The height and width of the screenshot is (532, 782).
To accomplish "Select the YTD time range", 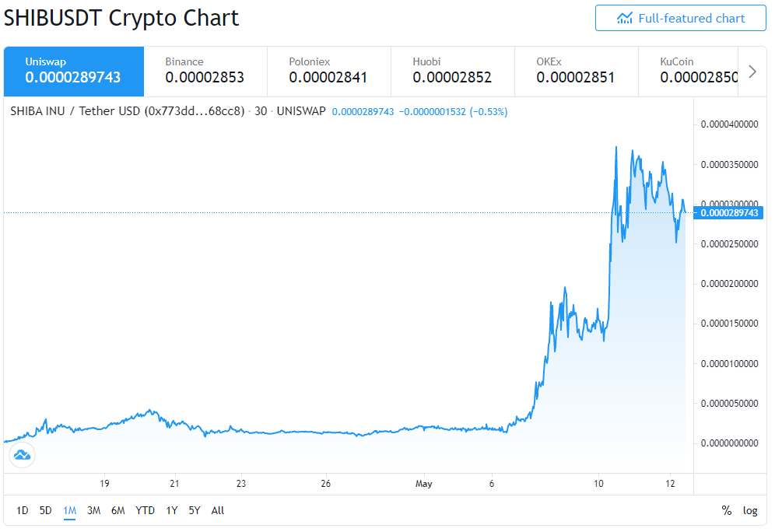I will pos(146,510).
